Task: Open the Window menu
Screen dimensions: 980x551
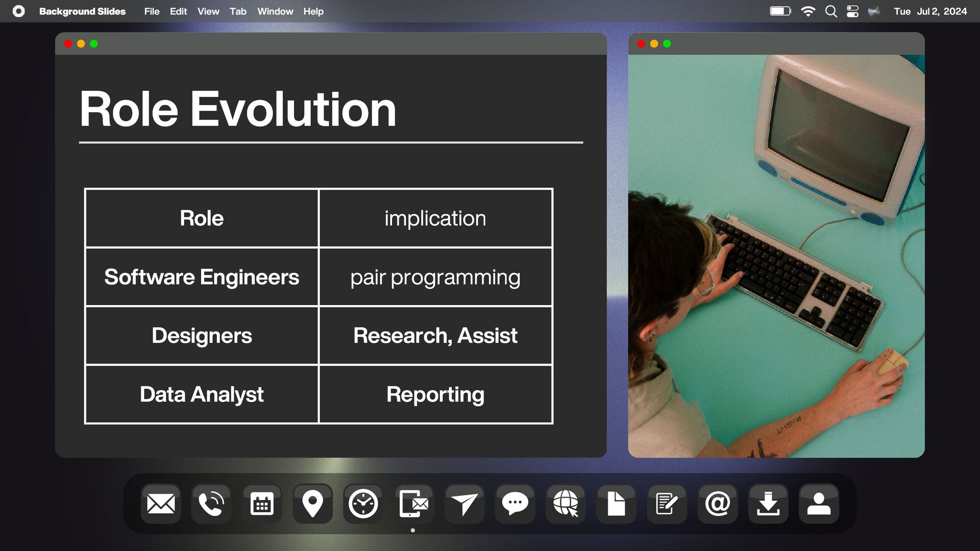Action: (275, 11)
